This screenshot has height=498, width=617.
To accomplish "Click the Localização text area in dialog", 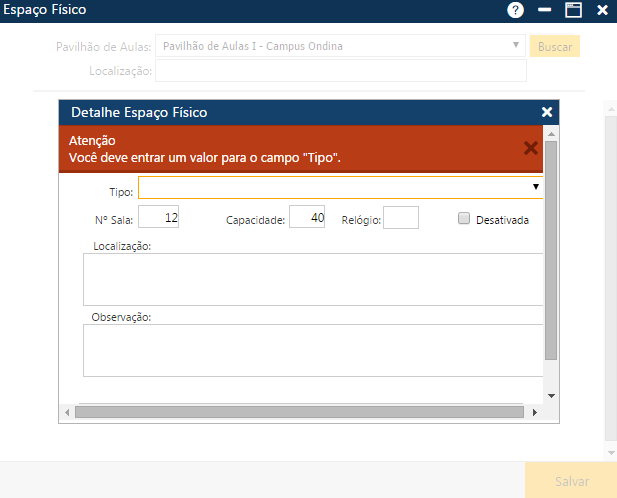I will (x=313, y=278).
